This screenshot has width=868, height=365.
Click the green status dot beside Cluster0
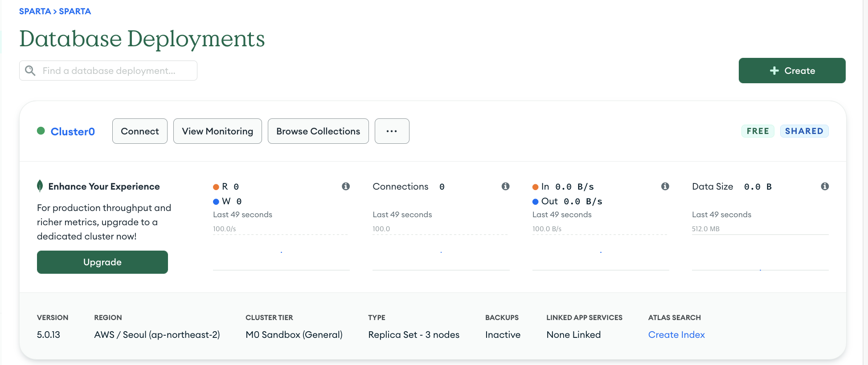click(x=41, y=131)
